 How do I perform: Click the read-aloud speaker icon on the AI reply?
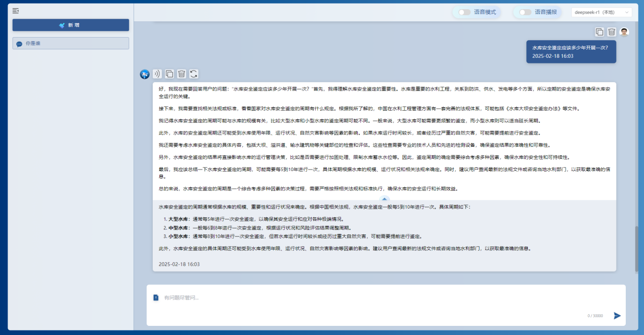[157, 74]
